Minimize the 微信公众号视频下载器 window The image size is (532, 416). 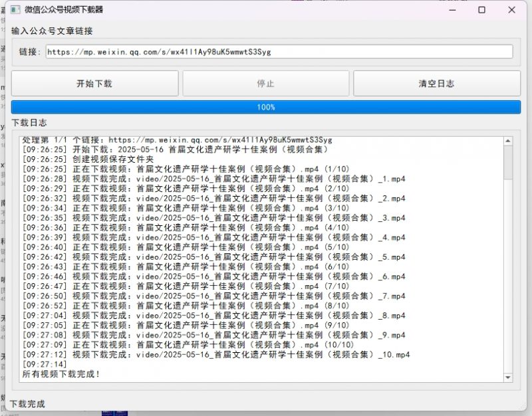(x=454, y=9)
